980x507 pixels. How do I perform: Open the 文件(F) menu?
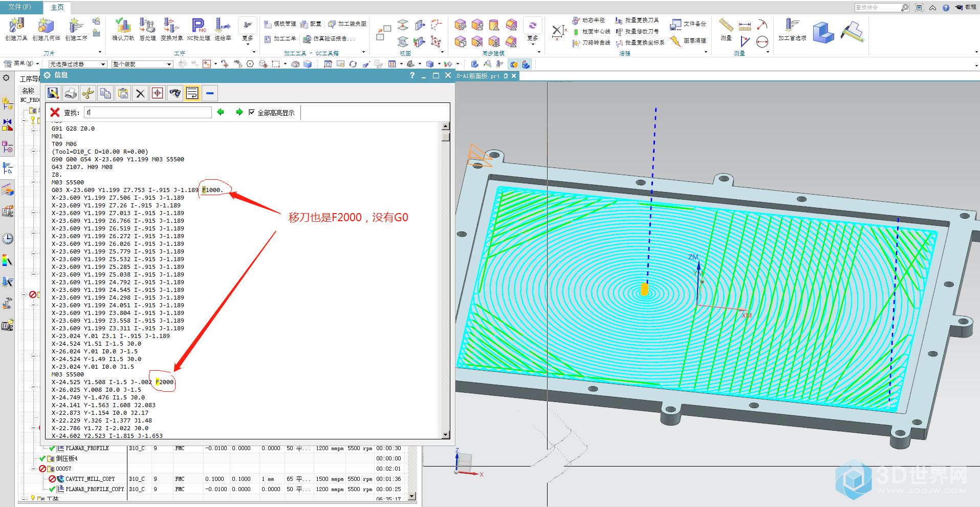coord(19,7)
